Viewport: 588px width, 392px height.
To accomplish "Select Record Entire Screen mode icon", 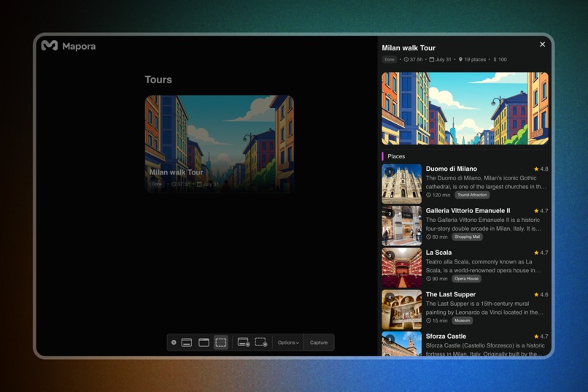I will pos(244,342).
